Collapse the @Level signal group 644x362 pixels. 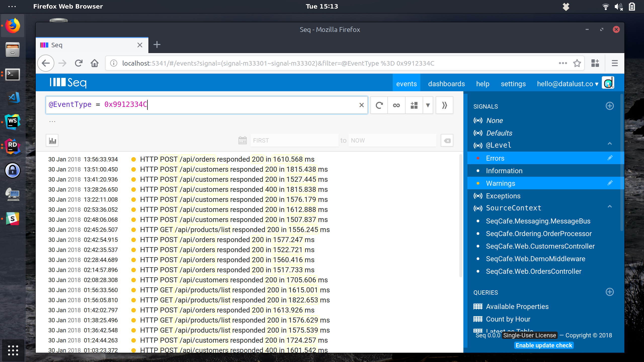click(x=610, y=144)
